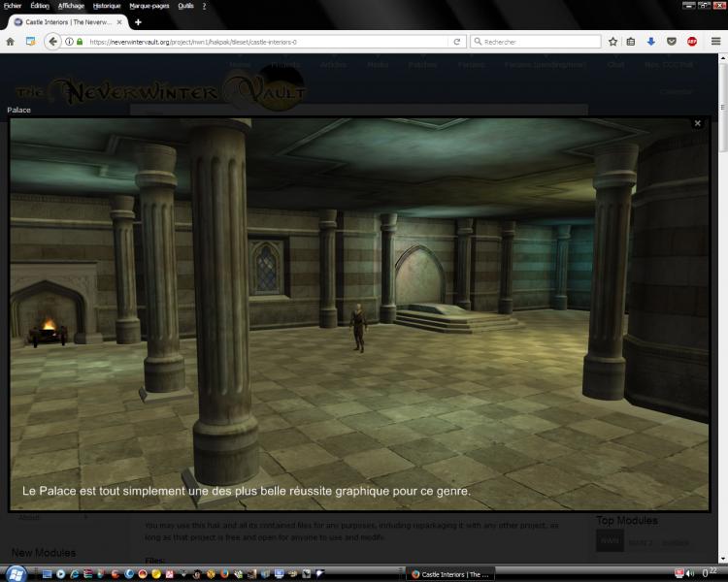Show site information for neverwintervault.org
Screen dimensions: 728x582
69,42
